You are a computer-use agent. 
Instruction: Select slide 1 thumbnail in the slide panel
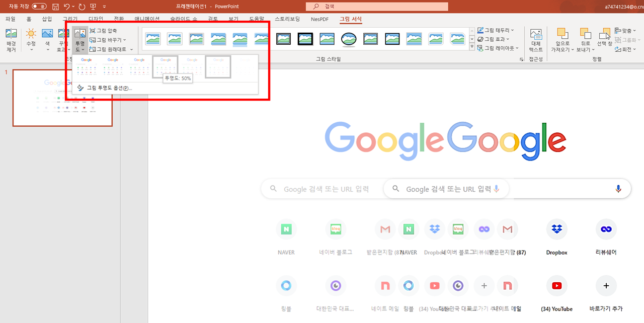62,98
